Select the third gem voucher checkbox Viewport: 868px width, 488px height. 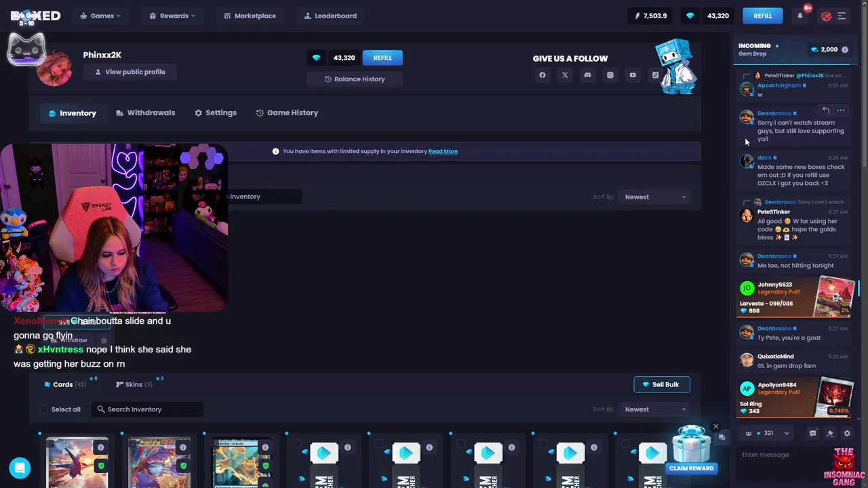coord(461,445)
